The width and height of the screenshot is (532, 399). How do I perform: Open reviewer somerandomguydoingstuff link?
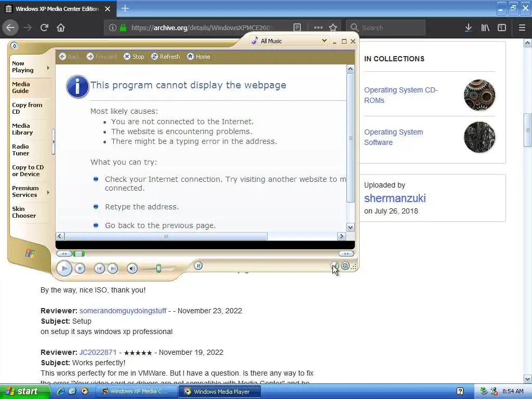[123, 311]
